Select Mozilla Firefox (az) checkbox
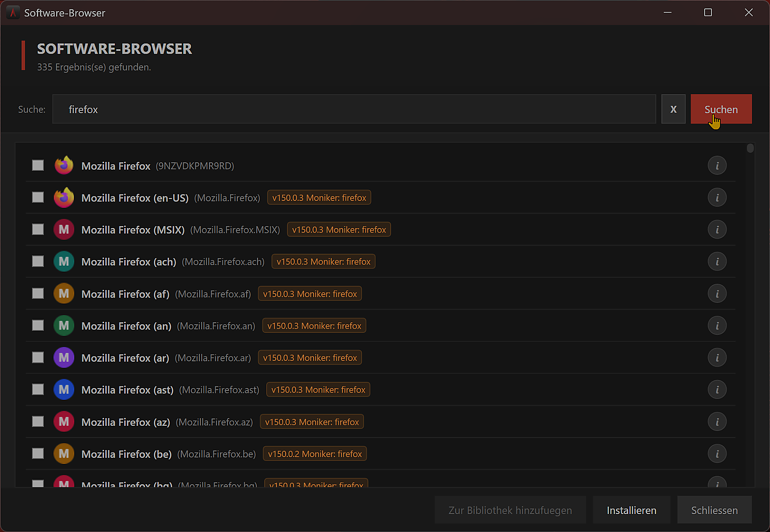Image resolution: width=770 pixels, height=532 pixels. [x=38, y=421]
